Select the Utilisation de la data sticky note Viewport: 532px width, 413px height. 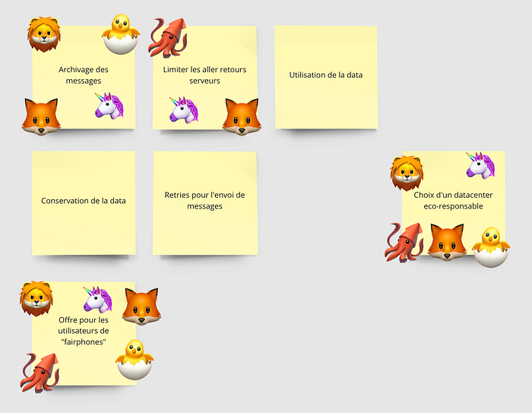326,77
